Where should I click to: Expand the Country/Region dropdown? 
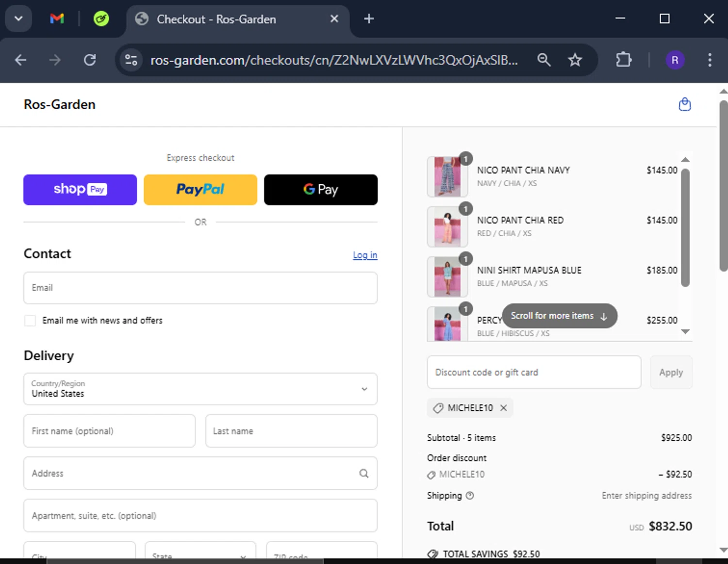(200, 389)
